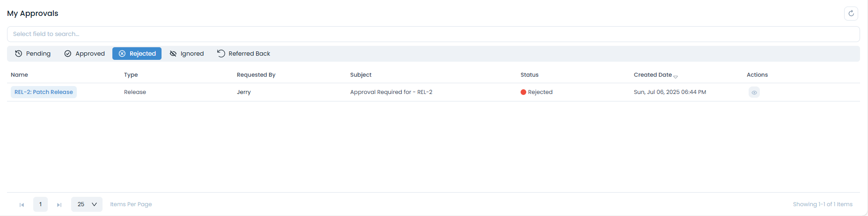Go to first page using pagination icon
This screenshot has width=868, height=216.
pos(22,205)
